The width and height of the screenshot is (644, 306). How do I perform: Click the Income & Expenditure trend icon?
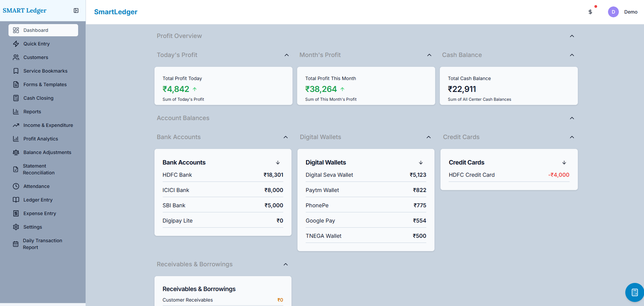click(16, 125)
